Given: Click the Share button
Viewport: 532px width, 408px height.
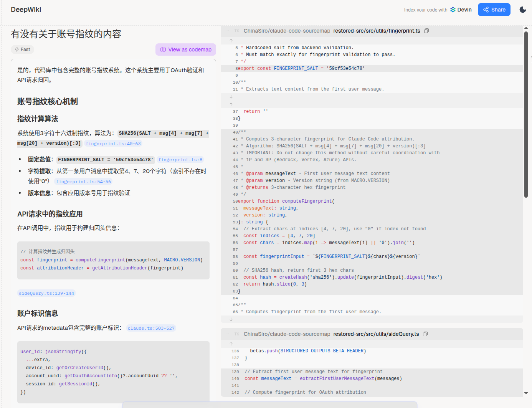Looking at the screenshot, I should coord(494,10).
